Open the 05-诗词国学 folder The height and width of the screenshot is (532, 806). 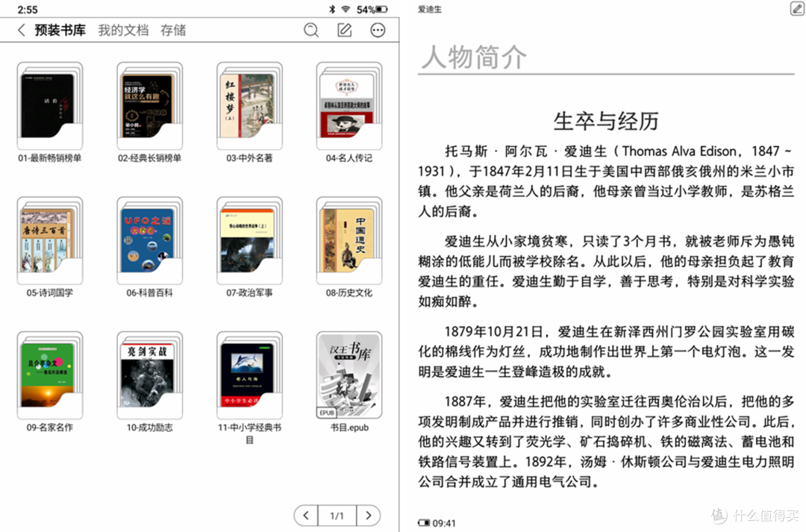pos(50,247)
